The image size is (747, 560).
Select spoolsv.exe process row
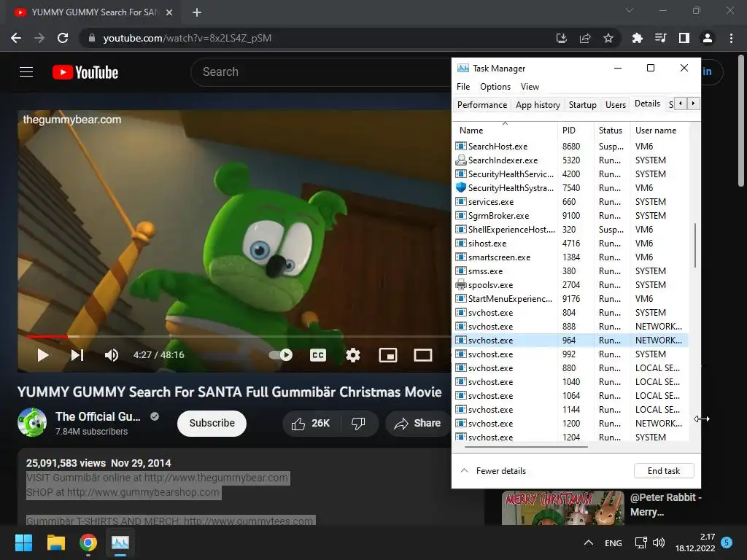570,285
